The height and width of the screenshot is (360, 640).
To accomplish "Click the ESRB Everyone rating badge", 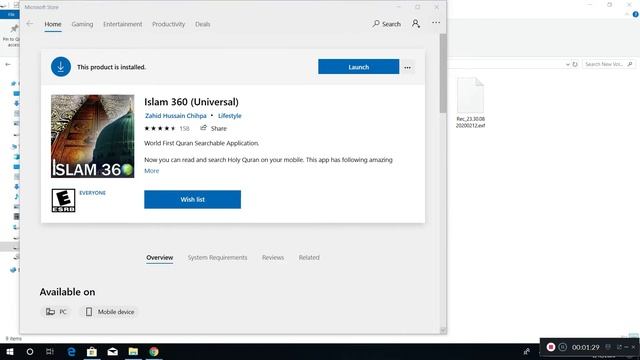I will [63, 200].
